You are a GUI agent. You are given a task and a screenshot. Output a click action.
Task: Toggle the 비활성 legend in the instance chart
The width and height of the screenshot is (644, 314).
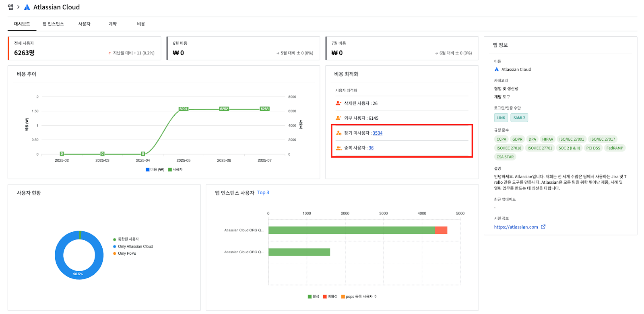click(330, 297)
